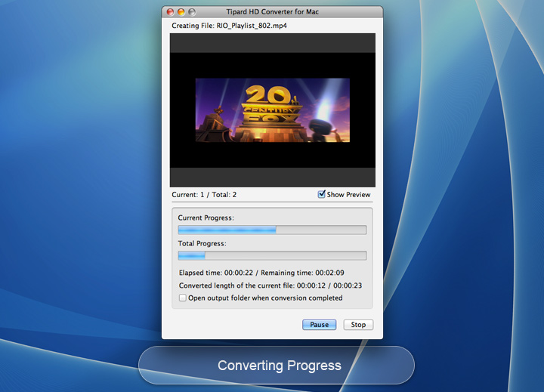Click the Converted length of current file text
This screenshot has height=392, width=544.
tap(270, 286)
